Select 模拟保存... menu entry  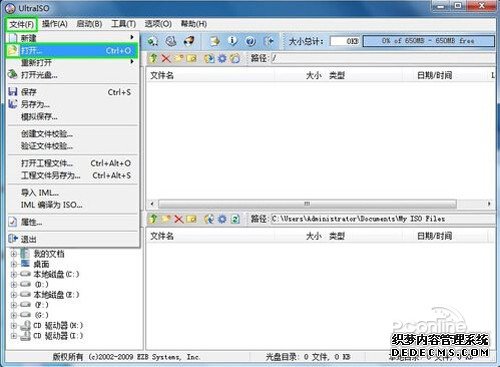point(72,117)
